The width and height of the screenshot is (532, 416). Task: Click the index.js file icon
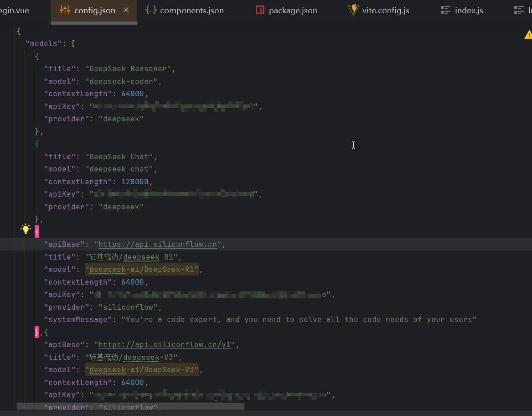click(445, 10)
